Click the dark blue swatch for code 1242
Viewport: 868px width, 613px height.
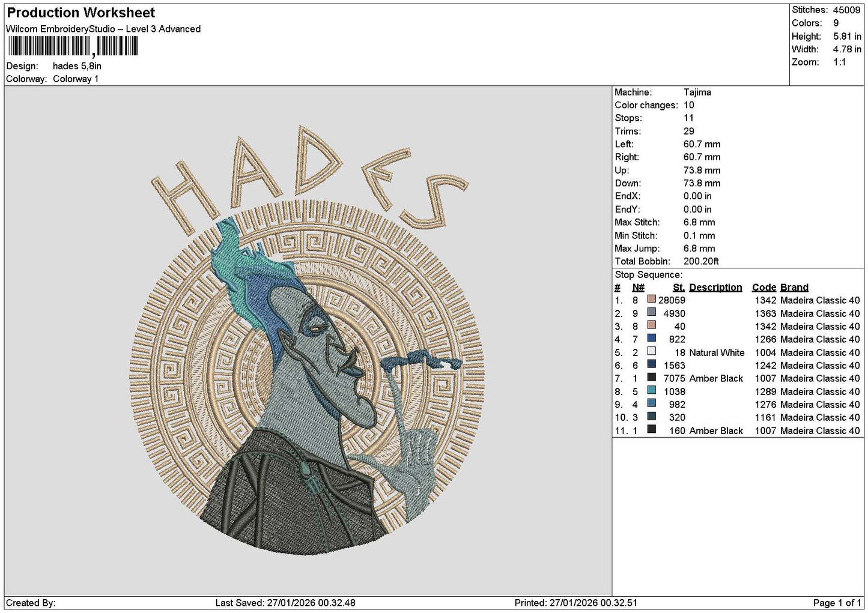pos(651,364)
